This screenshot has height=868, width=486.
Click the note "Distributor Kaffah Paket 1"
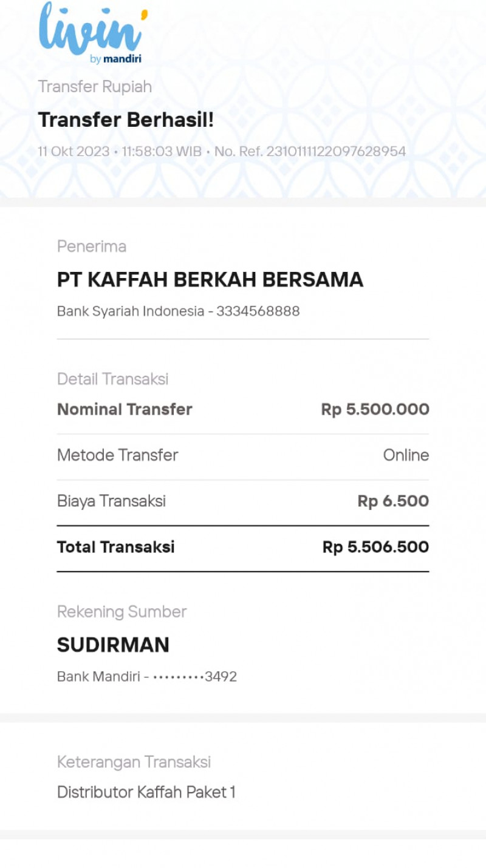[146, 792]
